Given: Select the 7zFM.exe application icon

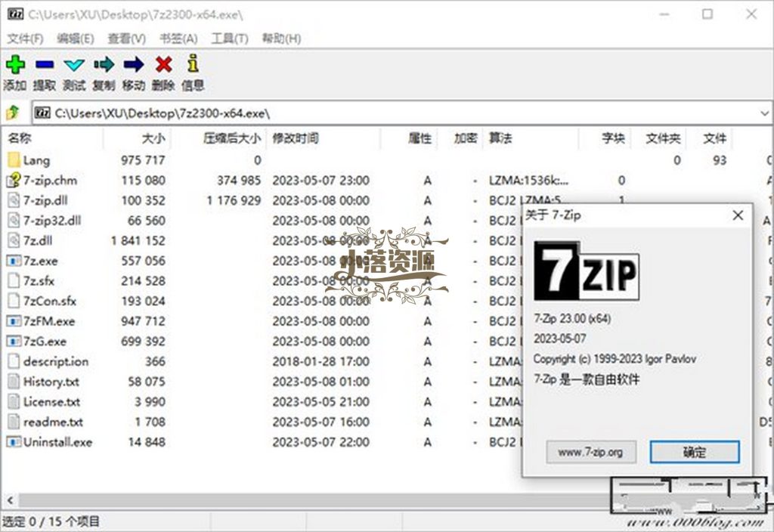Looking at the screenshot, I should pyautogui.click(x=14, y=321).
